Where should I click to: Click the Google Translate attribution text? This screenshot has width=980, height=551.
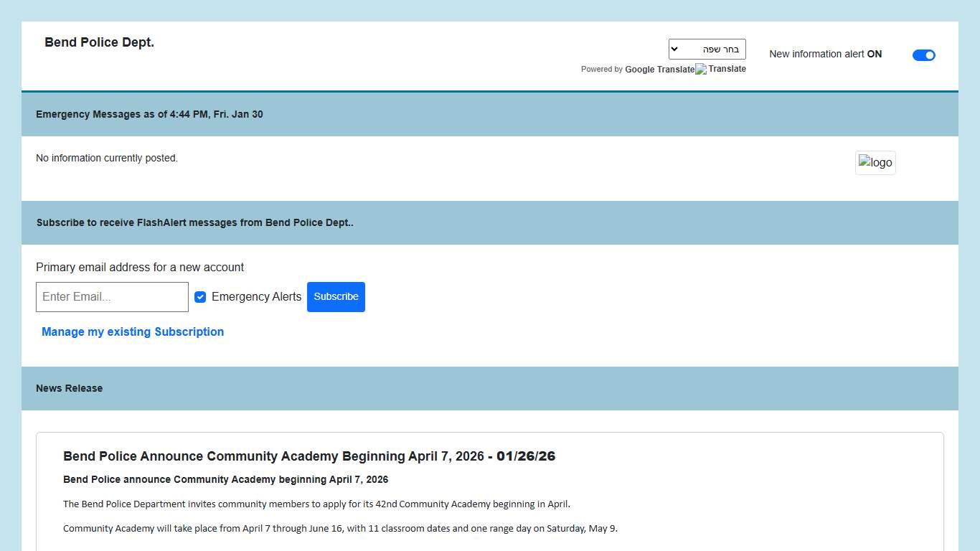point(659,70)
